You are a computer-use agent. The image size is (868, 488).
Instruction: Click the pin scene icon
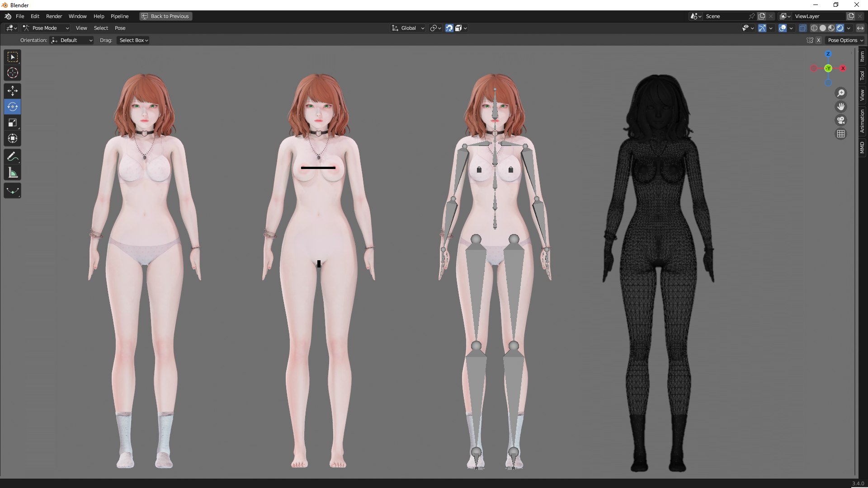click(x=751, y=16)
